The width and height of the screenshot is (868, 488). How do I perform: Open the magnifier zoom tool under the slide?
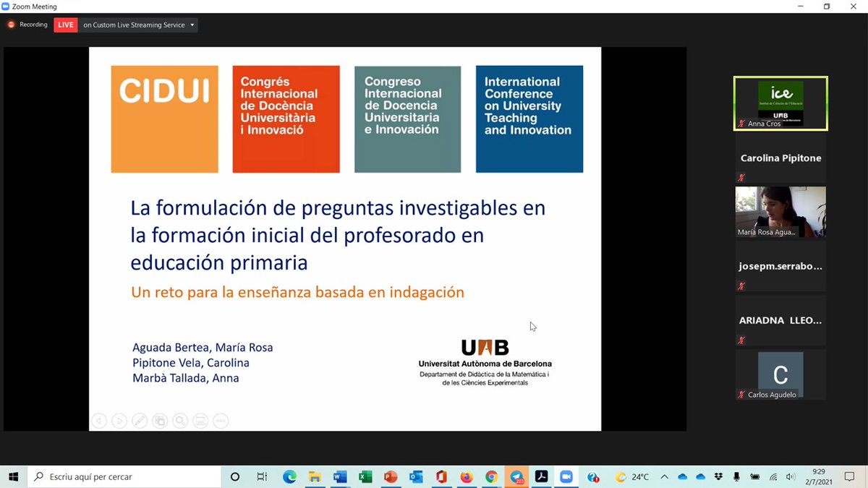[x=180, y=421]
